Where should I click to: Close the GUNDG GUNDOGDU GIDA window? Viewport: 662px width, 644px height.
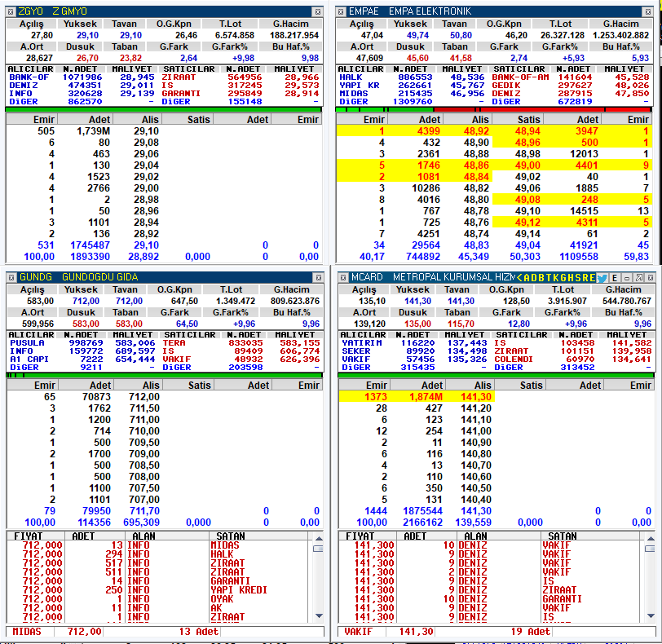tap(319, 278)
